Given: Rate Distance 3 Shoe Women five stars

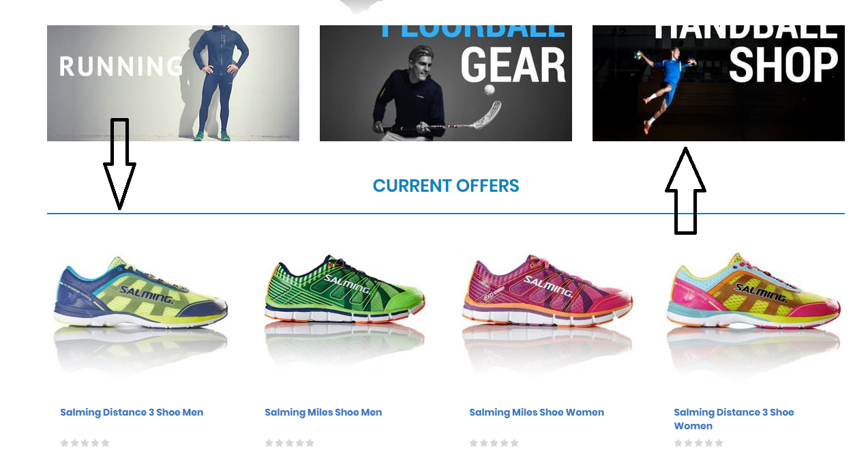Looking at the screenshot, I should click(719, 443).
